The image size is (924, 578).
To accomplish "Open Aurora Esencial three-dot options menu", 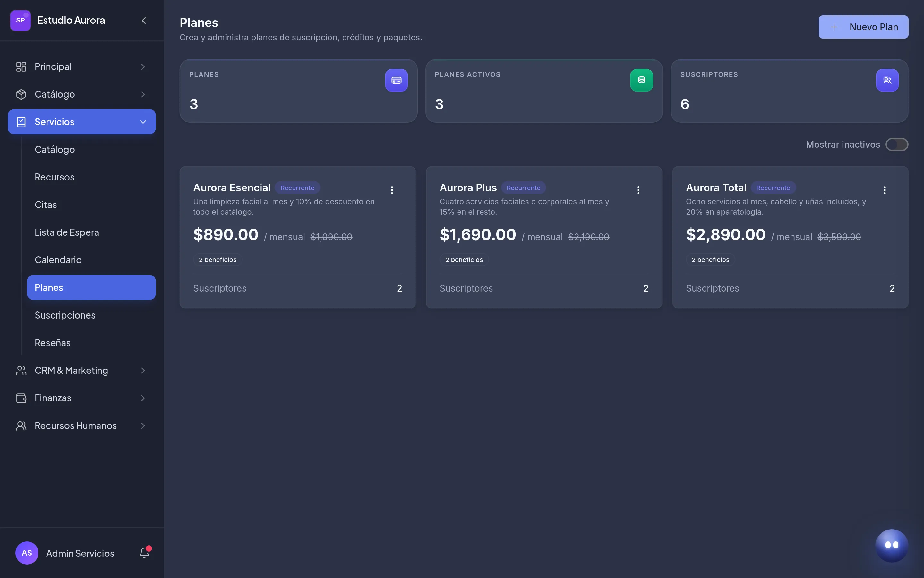I will pos(392,190).
